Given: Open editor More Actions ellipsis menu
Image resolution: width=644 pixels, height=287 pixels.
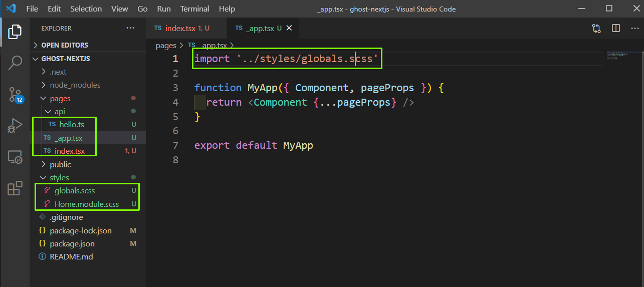Looking at the screenshot, I should tap(635, 29).
